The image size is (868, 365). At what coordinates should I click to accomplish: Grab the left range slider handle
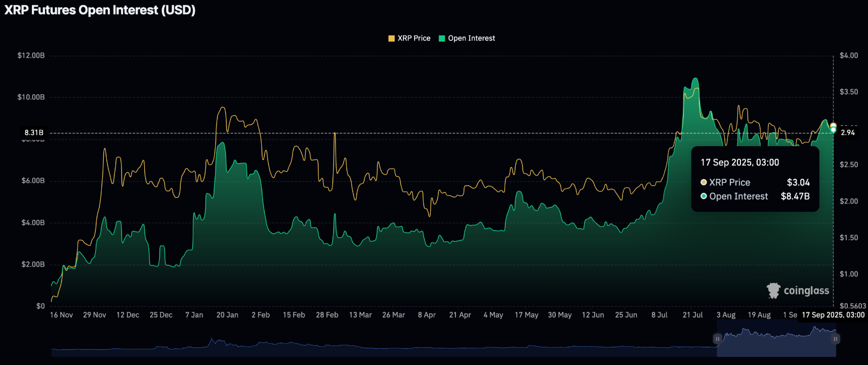(717, 339)
